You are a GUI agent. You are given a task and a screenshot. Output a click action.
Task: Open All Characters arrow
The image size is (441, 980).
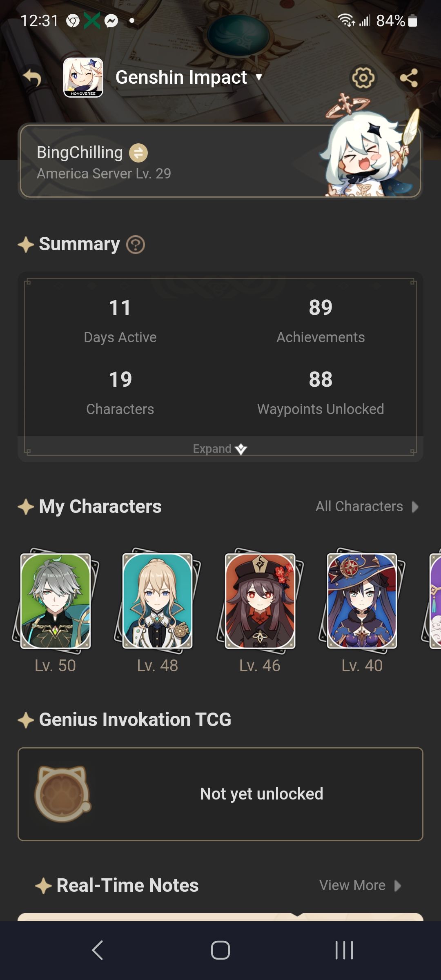tap(367, 506)
